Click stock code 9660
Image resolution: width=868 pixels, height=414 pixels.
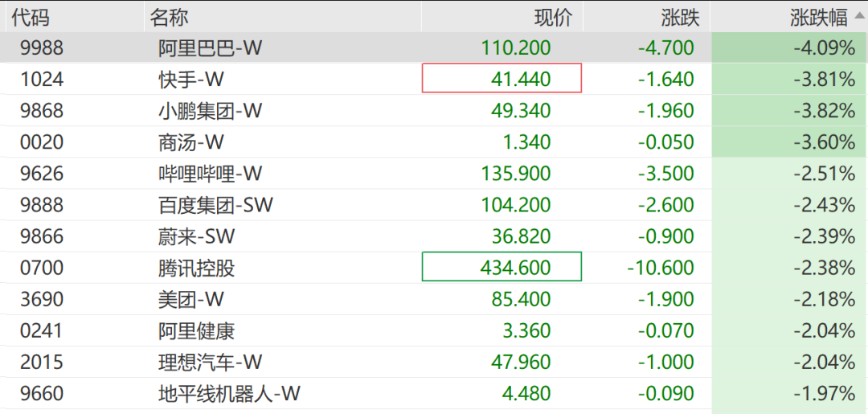pyautogui.click(x=42, y=395)
